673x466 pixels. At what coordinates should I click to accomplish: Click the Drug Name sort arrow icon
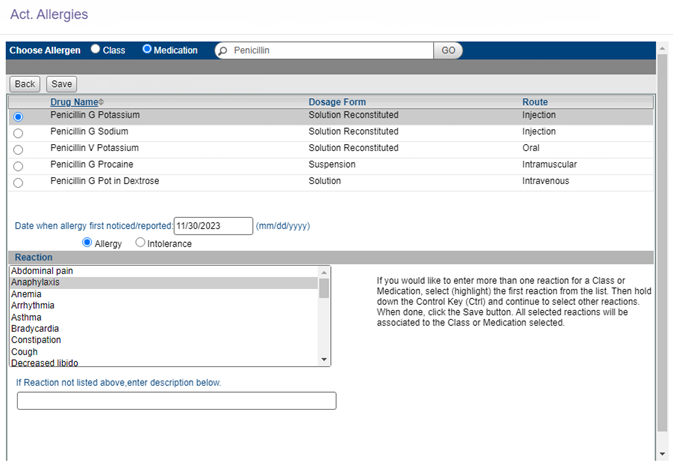click(101, 102)
